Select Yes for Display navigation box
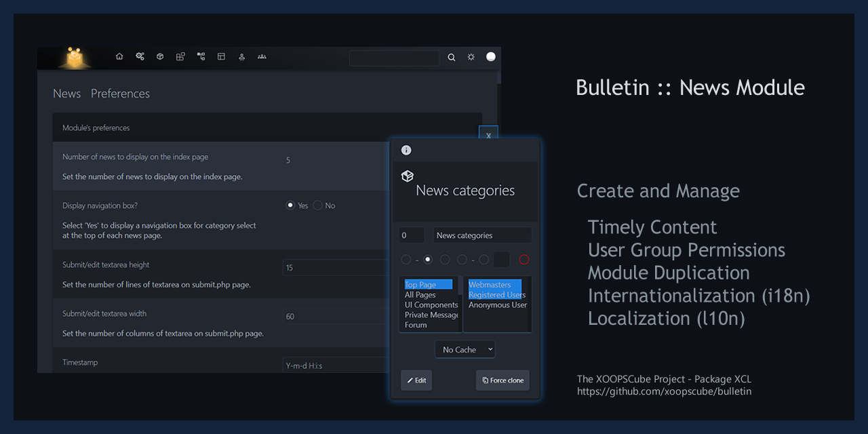This screenshot has height=434, width=868. pos(290,205)
